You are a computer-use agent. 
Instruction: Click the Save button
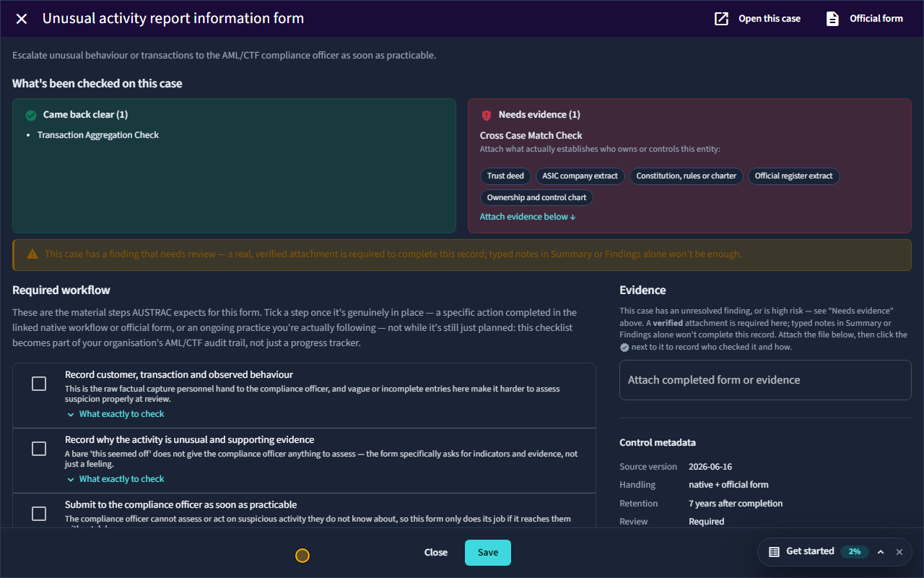pos(488,553)
